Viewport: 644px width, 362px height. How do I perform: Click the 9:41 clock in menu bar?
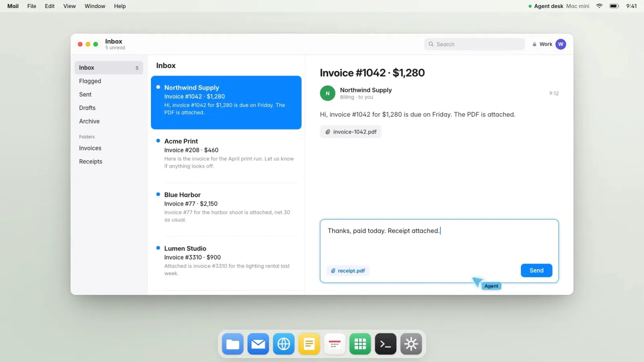coord(632,6)
